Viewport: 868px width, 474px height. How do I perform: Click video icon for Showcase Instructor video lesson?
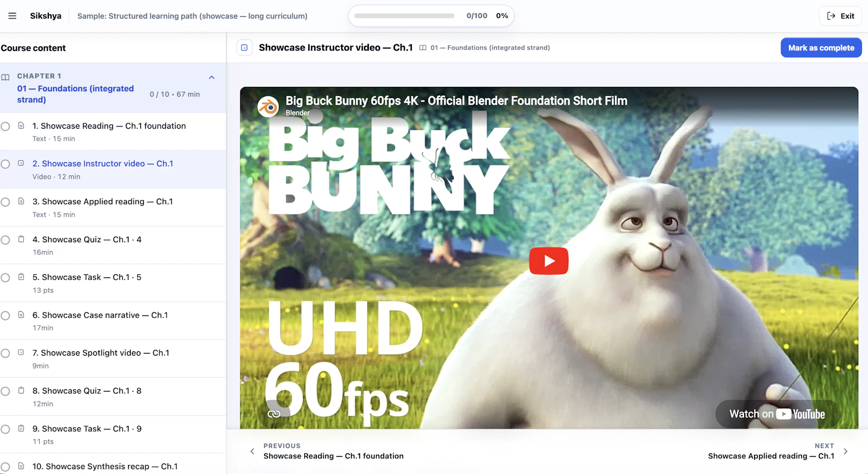[21, 163]
